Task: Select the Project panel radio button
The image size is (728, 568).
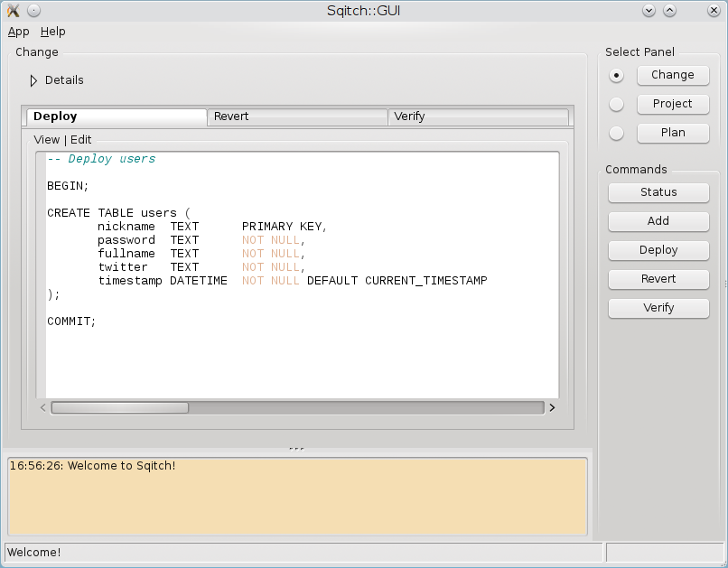Action: click(616, 104)
